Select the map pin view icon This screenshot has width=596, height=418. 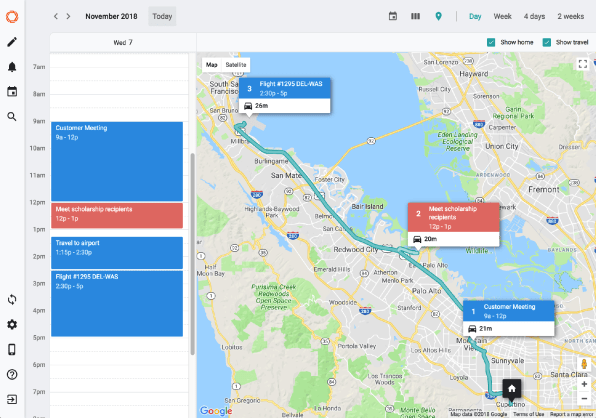pos(438,16)
